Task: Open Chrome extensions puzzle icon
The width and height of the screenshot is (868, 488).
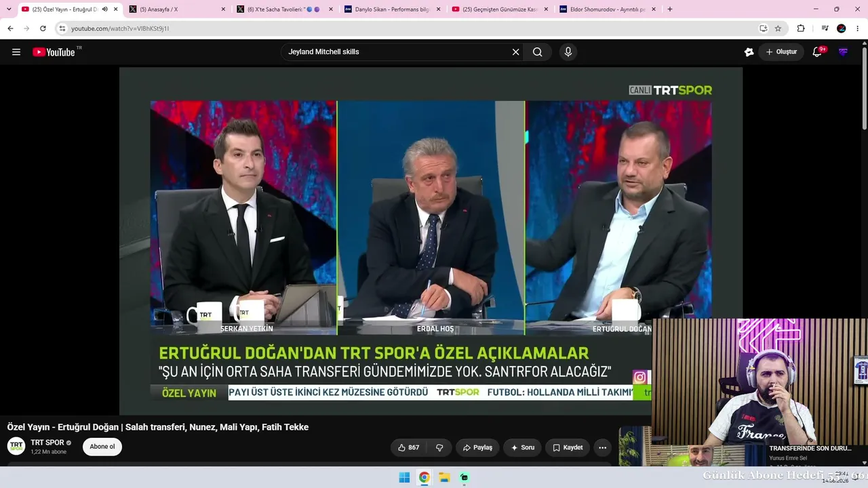Action: [801, 28]
